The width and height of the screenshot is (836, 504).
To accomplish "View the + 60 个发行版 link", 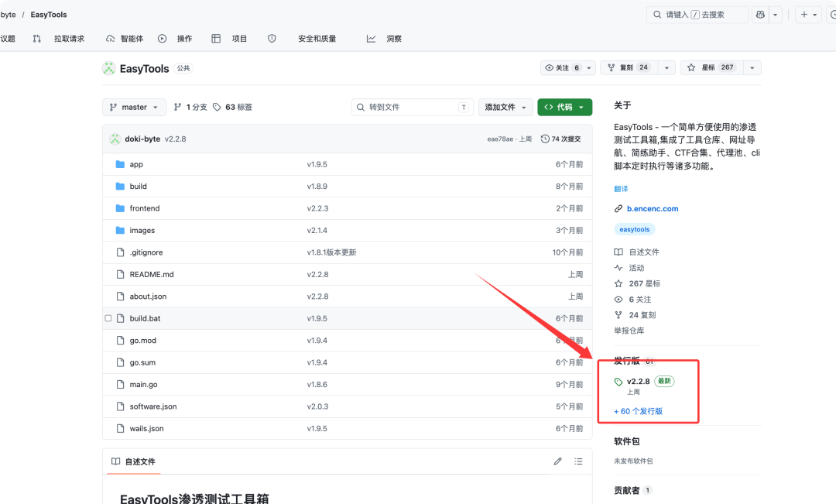I will (638, 411).
